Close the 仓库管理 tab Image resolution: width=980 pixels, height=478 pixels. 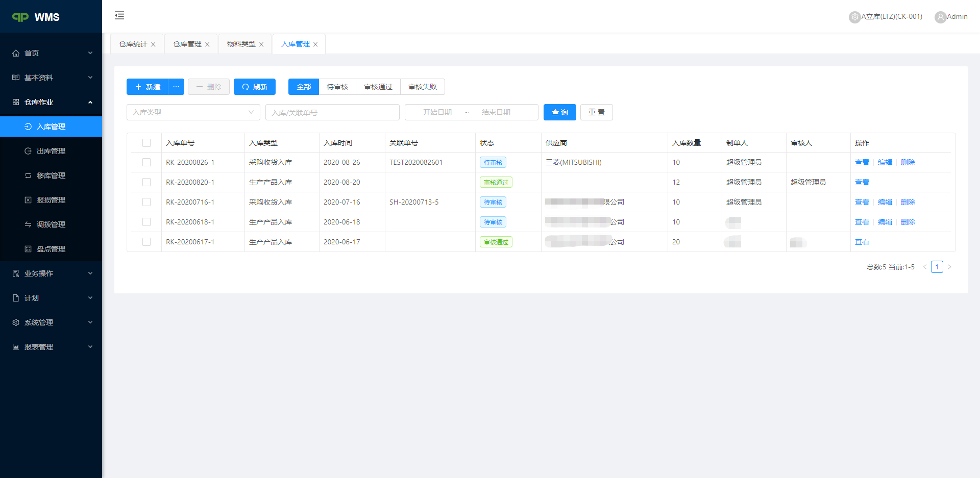pyautogui.click(x=207, y=44)
